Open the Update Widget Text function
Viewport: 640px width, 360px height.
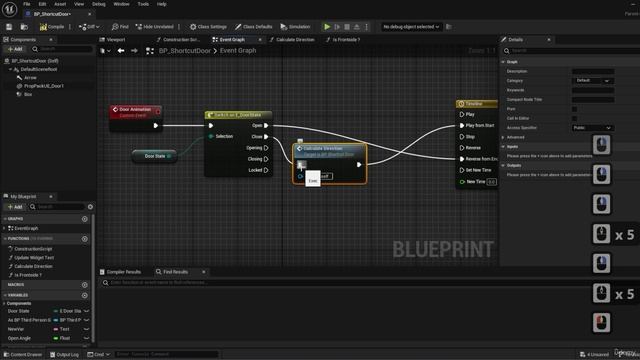pyautogui.click(x=33, y=258)
